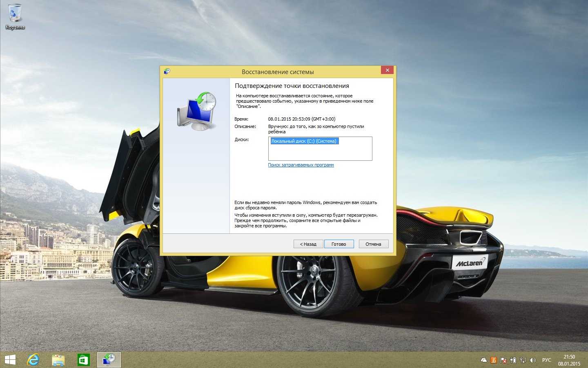Open the Windows Start button
Viewport: 588px width, 368px height.
point(10,360)
